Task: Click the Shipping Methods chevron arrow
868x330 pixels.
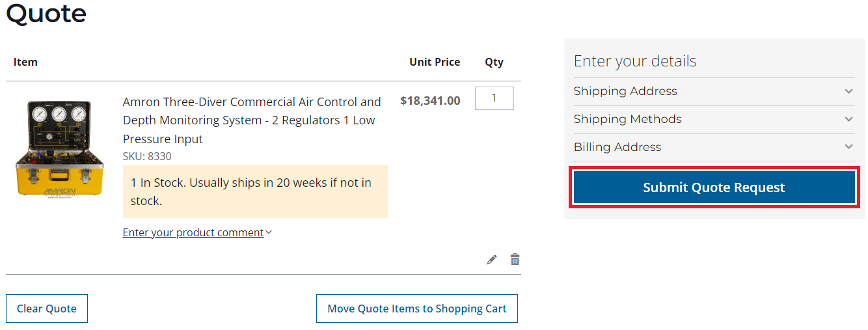Action: (x=848, y=120)
